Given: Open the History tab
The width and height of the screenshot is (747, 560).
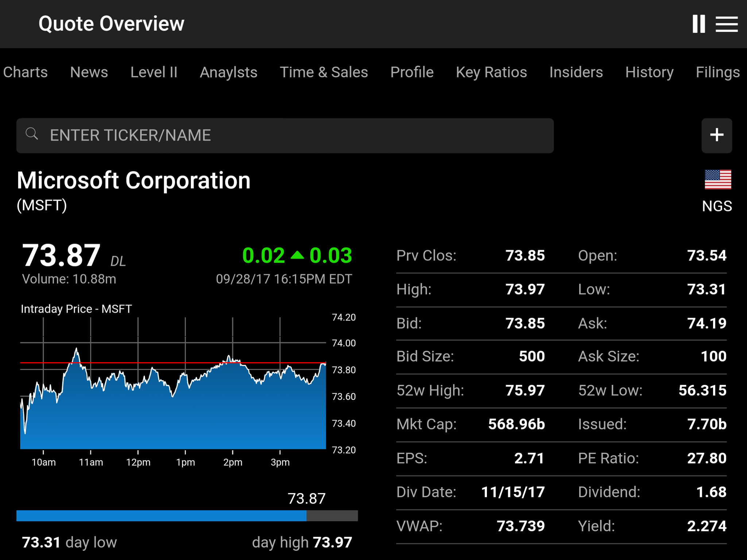Looking at the screenshot, I should (x=649, y=72).
